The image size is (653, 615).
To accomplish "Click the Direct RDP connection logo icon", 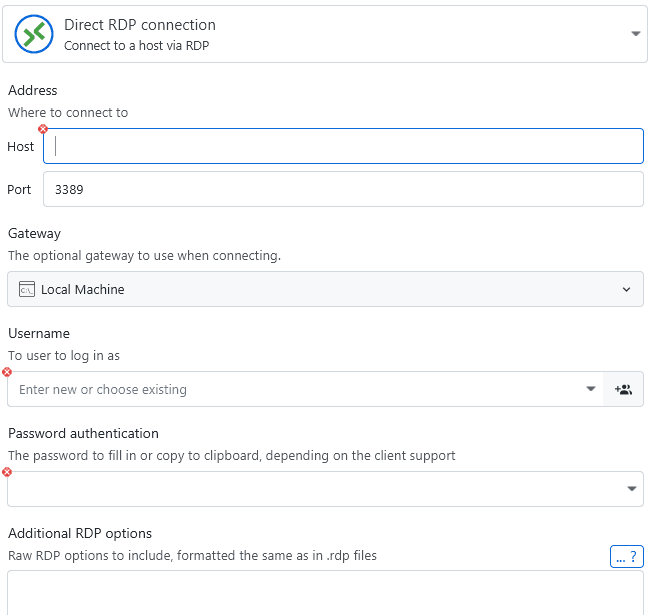I will pyautogui.click(x=33, y=34).
